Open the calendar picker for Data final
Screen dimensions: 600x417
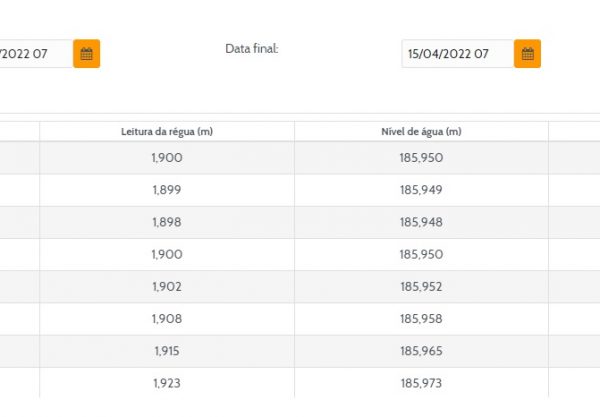tap(527, 54)
